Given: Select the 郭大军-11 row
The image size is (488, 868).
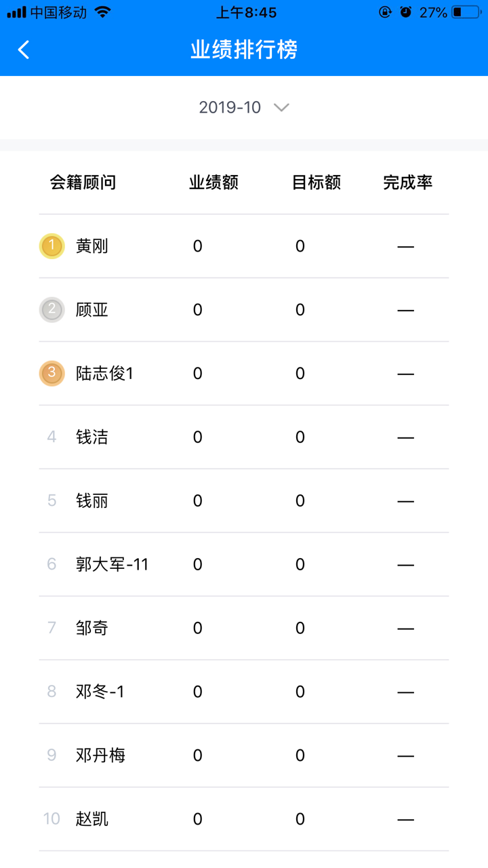Looking at the screenshot, I should [244, 565].
